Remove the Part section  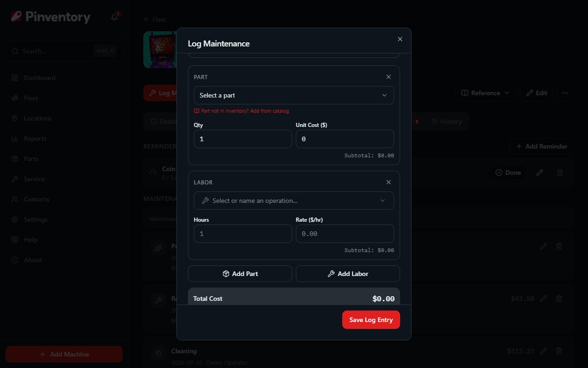tap(389, 77)
